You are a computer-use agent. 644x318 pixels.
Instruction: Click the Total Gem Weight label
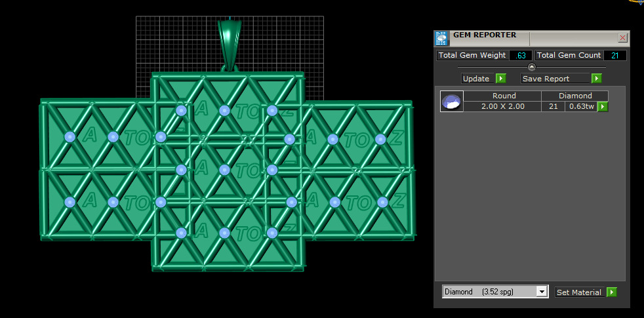[472, 56]
